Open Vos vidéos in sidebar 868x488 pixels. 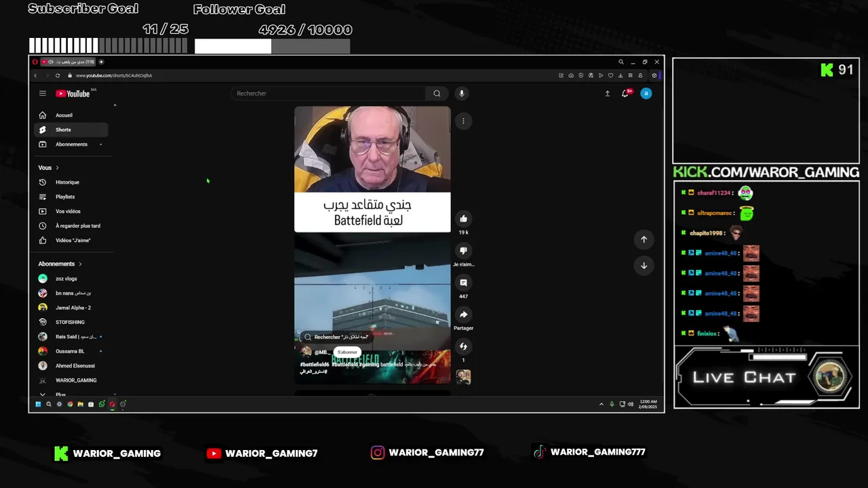tap(71, 211)
